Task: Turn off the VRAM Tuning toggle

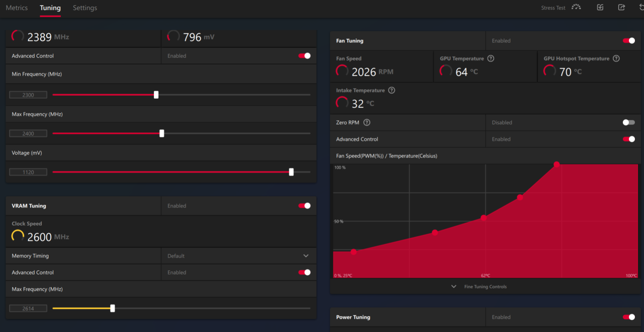Action: [304, 206]
